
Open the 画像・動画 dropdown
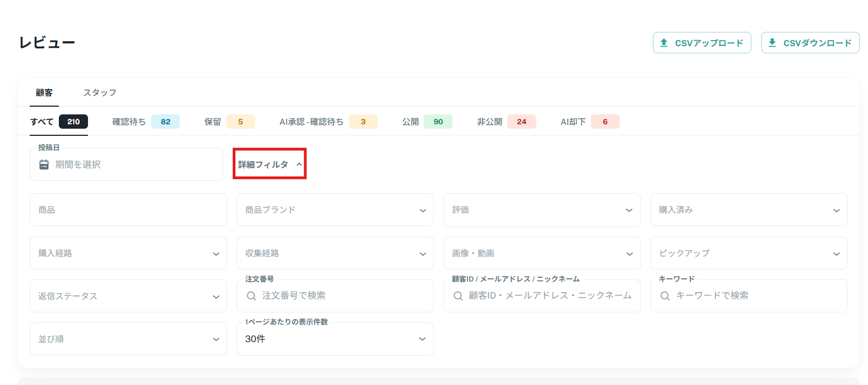point(542,253)
